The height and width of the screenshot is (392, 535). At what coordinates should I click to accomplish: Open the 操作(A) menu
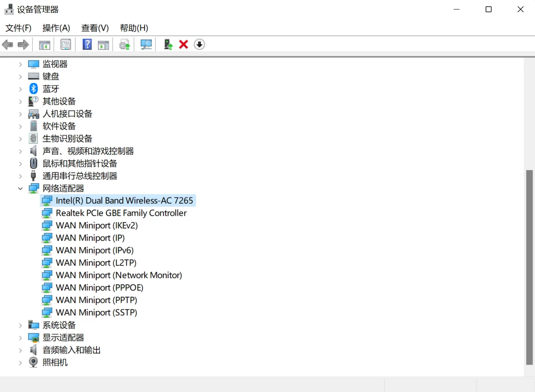click(56, 28)
